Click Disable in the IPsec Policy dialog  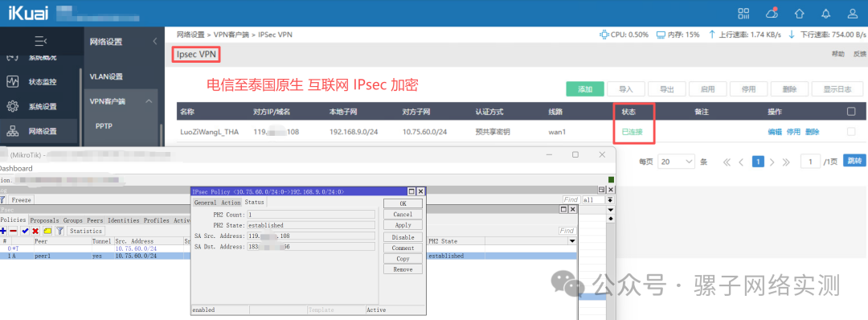pos(403,237)
